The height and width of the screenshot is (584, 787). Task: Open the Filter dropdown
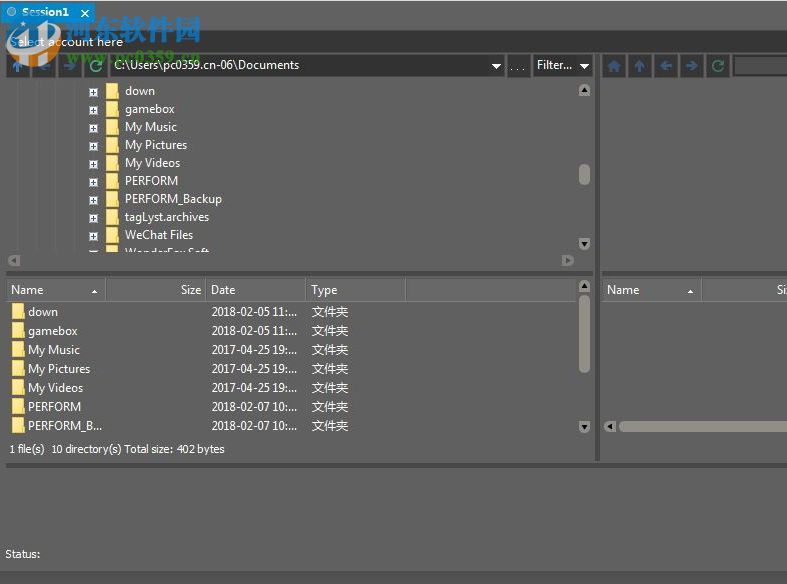pyautogui.click(x=562, y=65)
